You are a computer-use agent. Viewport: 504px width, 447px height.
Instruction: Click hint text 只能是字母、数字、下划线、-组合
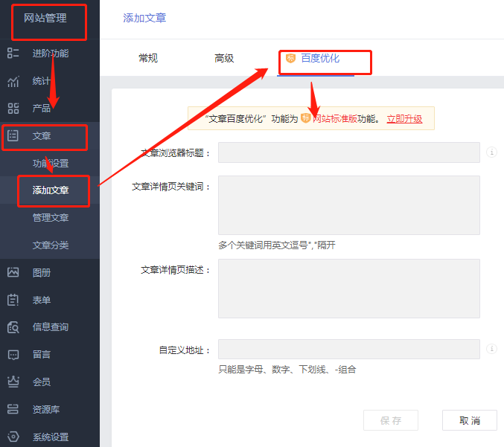pos(287,370)
